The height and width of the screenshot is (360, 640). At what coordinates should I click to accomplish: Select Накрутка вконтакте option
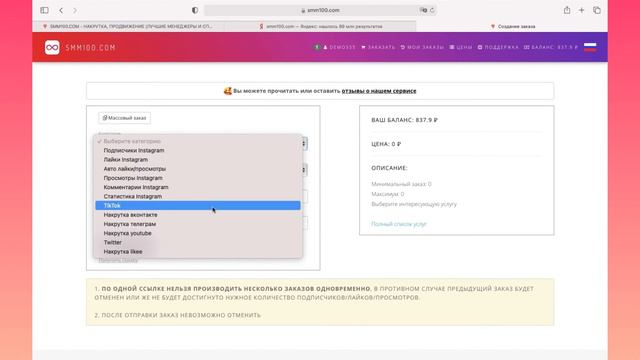[198, 215]
